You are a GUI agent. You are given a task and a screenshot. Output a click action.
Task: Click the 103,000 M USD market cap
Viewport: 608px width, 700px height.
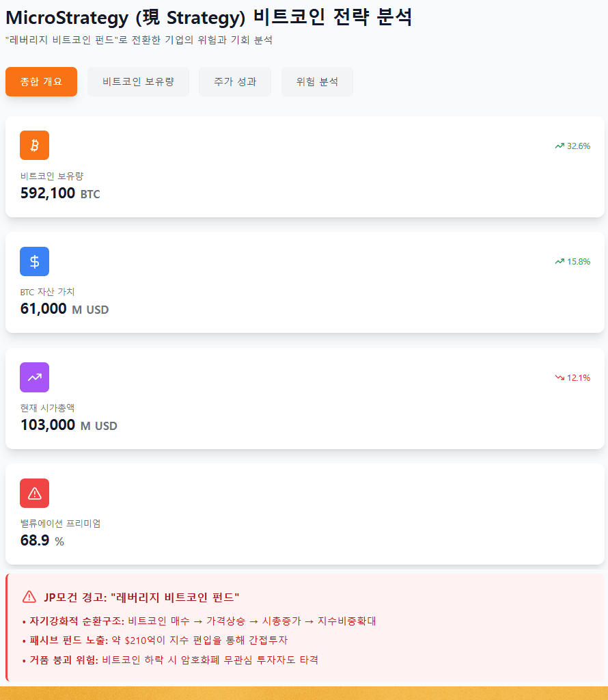[x=68, y=425]
